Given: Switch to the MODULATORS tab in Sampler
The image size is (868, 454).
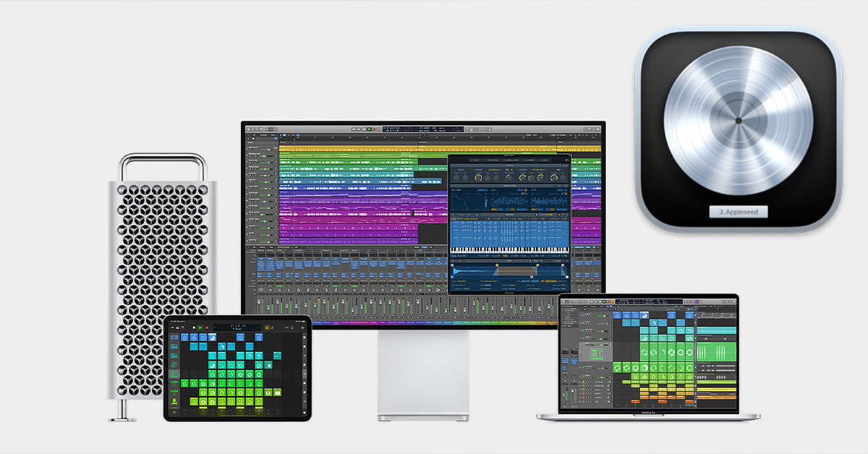Looking at the screenshot, I should point(512,160).
